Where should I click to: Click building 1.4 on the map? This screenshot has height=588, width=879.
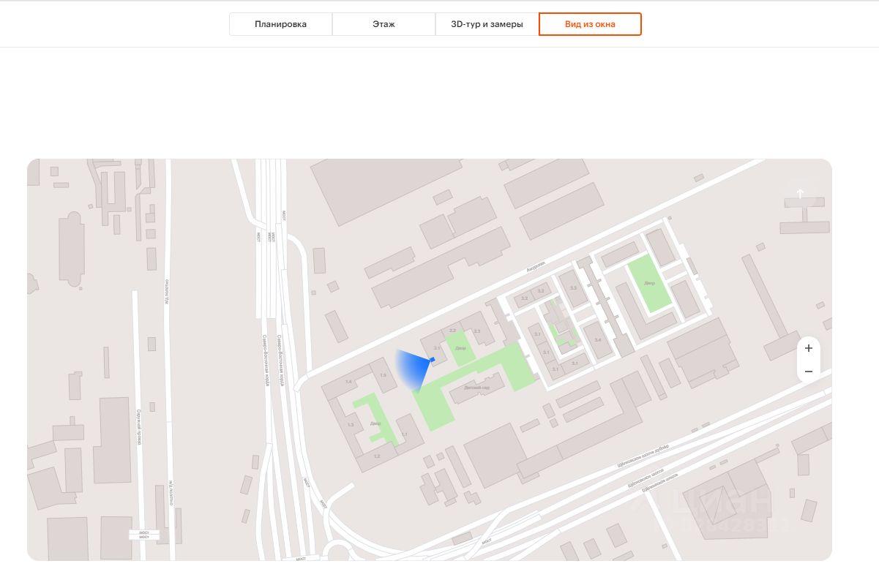[x=348, y=382]
